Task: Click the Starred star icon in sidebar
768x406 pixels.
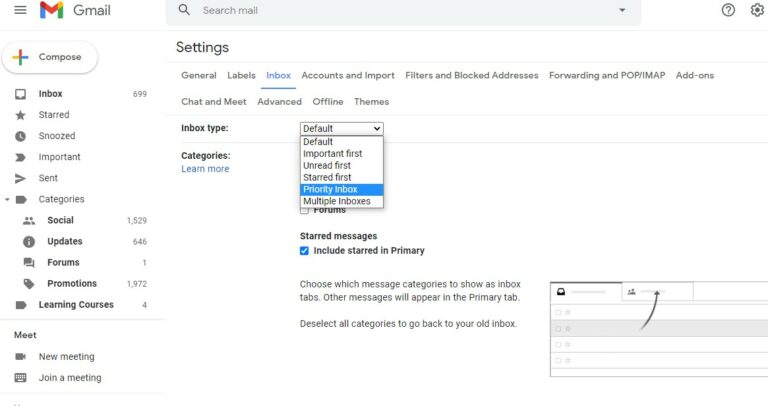Action: 20,115
